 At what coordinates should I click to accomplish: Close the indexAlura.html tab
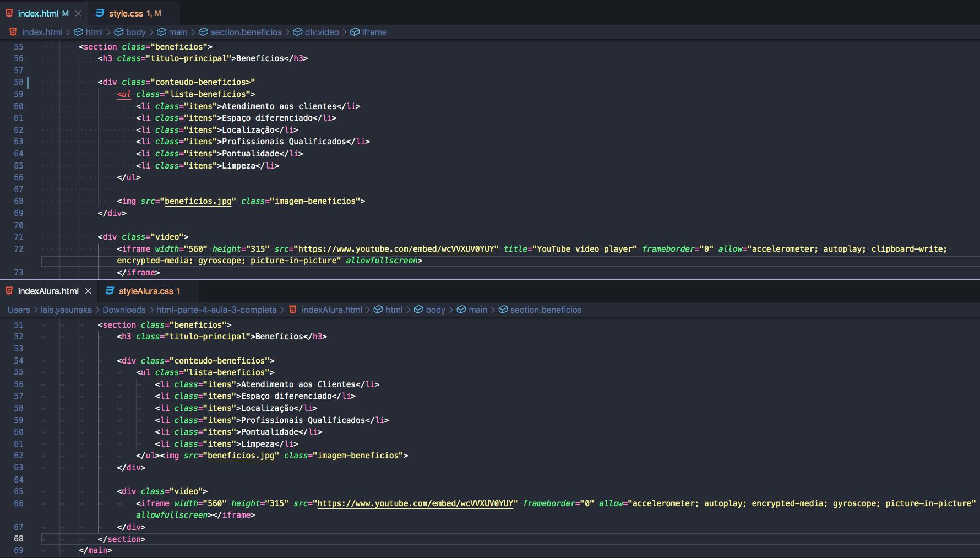(x=88, y=291)
